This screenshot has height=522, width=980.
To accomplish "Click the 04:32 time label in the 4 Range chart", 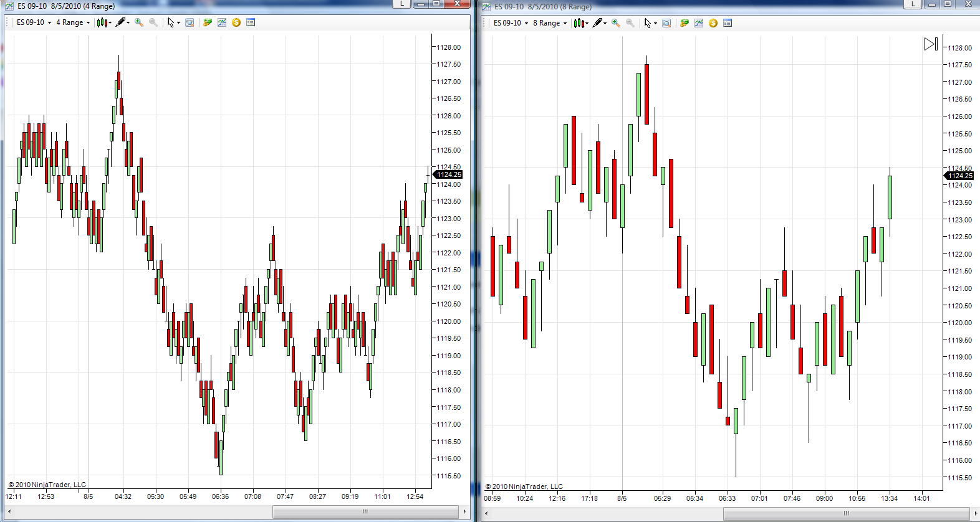I will [x=123, y=496].
